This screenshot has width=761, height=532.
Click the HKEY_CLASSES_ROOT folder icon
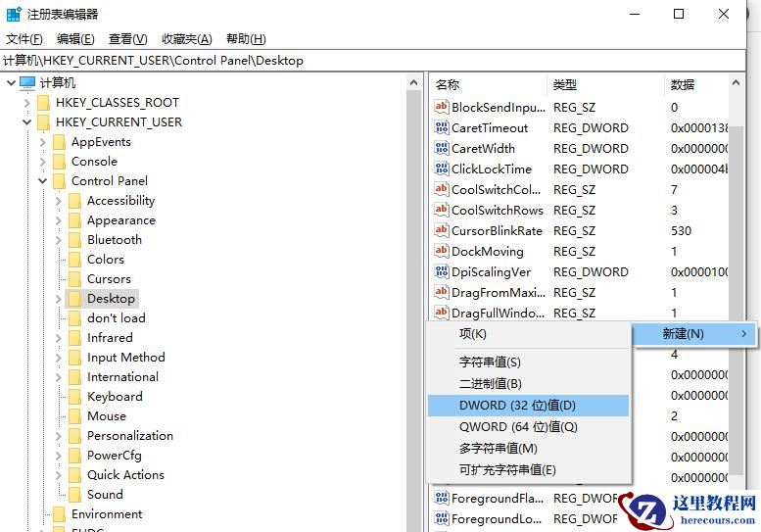[44, 103]
